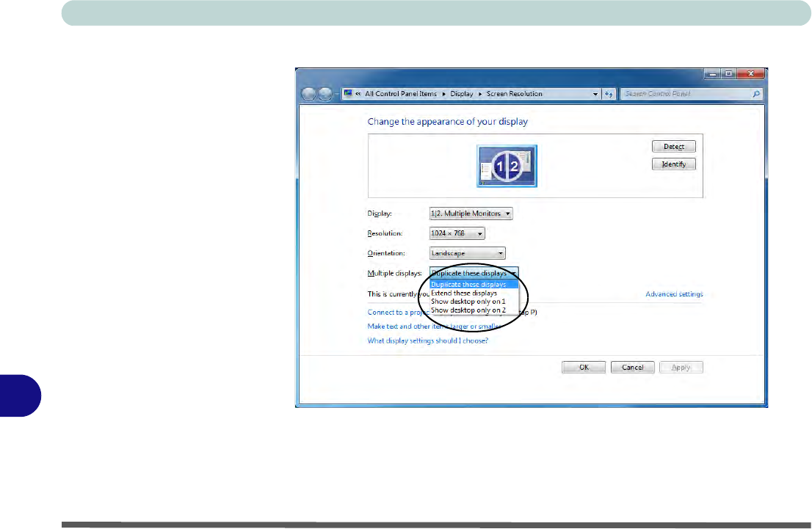Expand the Orientation dropdown
Screen dimensions: 812x529
[468, 253]
